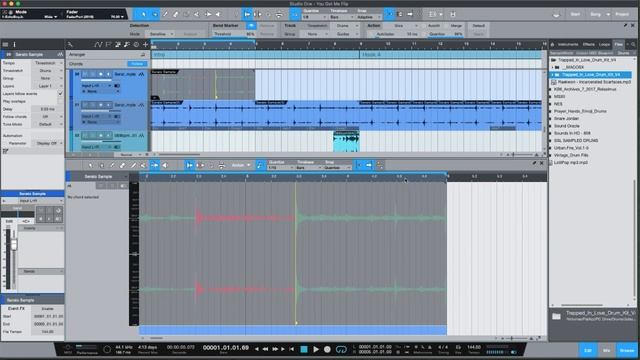Switch to Effects browser tab
Viewport: 640px width, 360px height.
[589, 44]
